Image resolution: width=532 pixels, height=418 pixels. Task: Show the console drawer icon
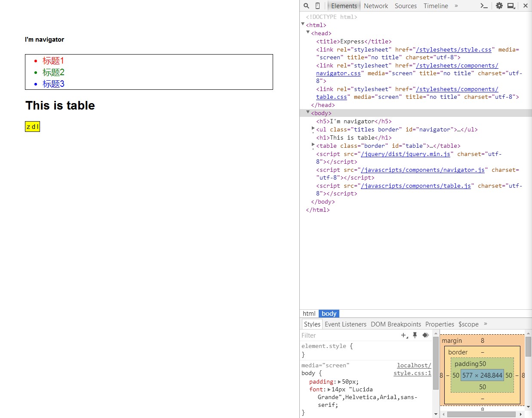[x=484, y=6]
